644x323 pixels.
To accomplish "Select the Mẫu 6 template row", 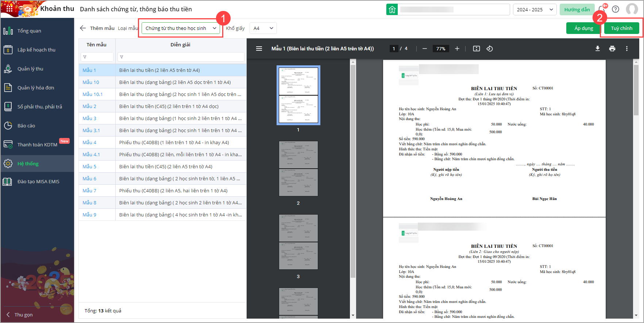I will point(162,178).
